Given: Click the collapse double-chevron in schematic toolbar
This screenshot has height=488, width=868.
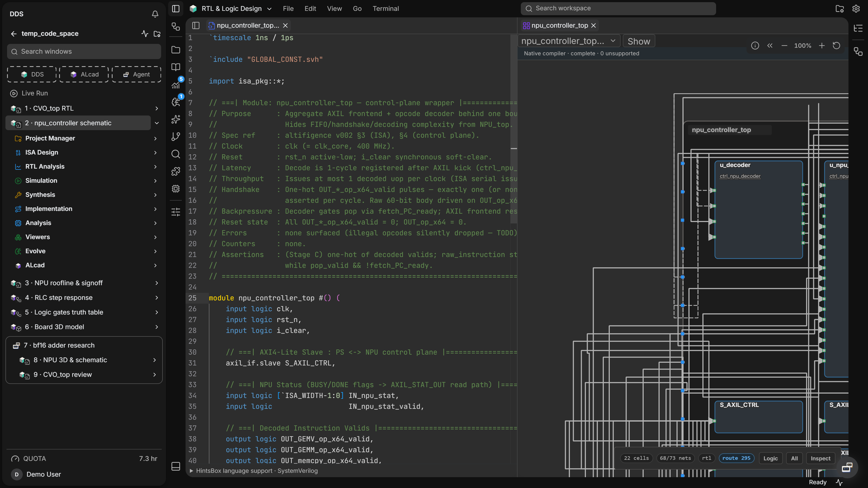Looking at the screenshot, I should tap(770, 46).
